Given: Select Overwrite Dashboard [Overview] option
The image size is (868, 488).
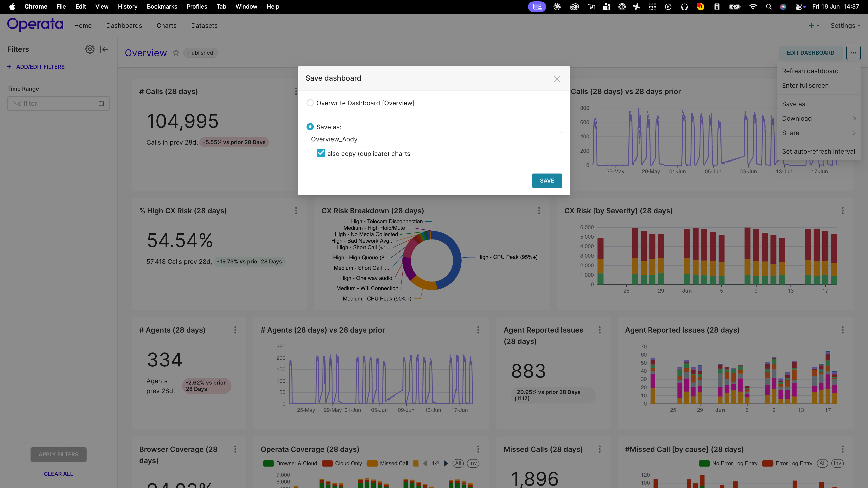Looking at the screenshot, I should coord(310,103).
